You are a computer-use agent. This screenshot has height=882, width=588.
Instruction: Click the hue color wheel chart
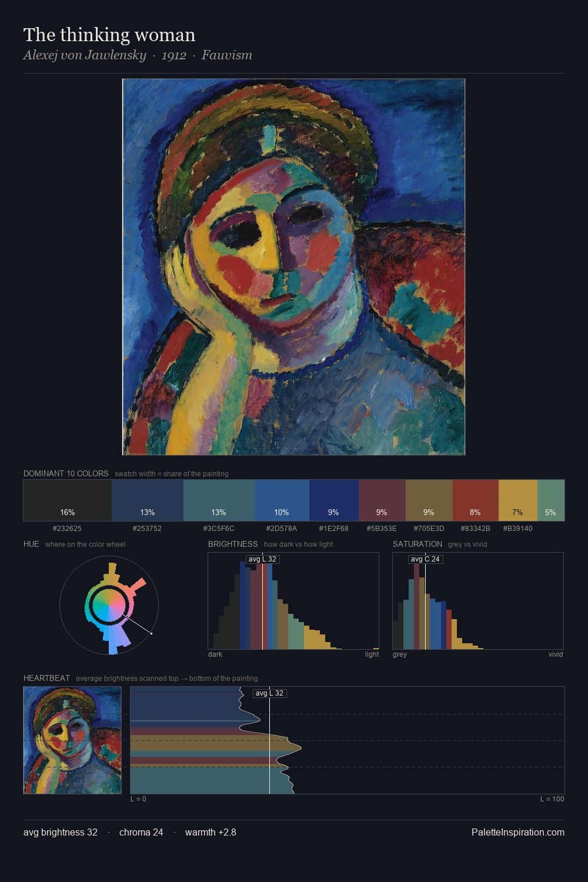coord(109,605)
